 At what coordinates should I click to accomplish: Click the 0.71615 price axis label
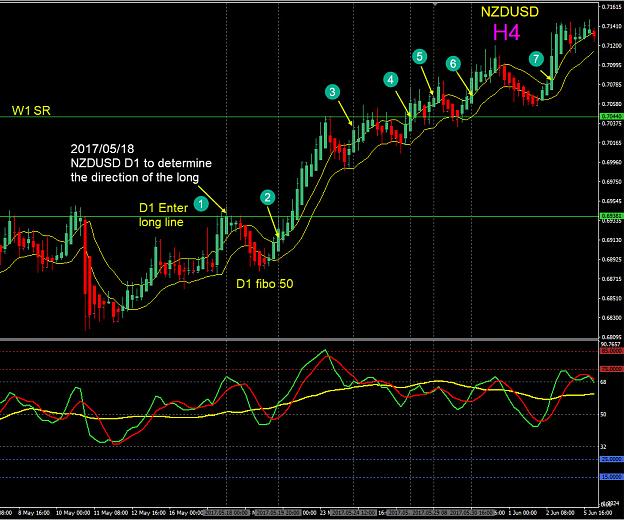pos(611,7)
